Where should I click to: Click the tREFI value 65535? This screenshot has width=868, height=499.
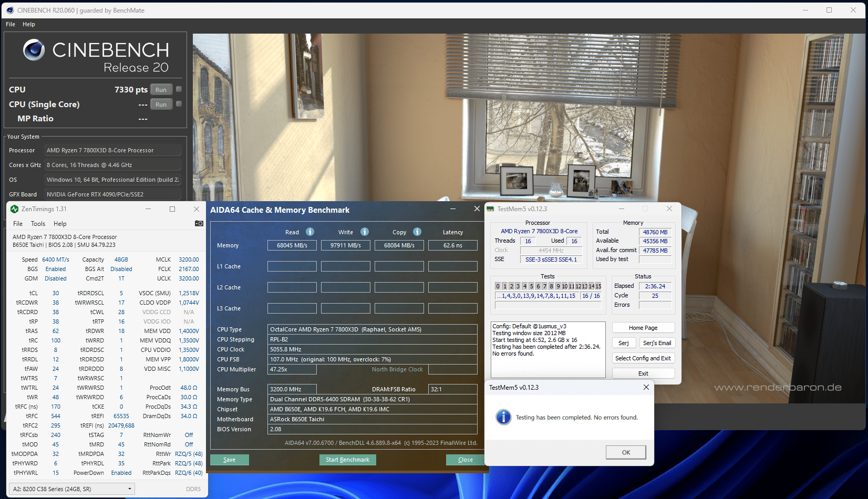[121, 416]
